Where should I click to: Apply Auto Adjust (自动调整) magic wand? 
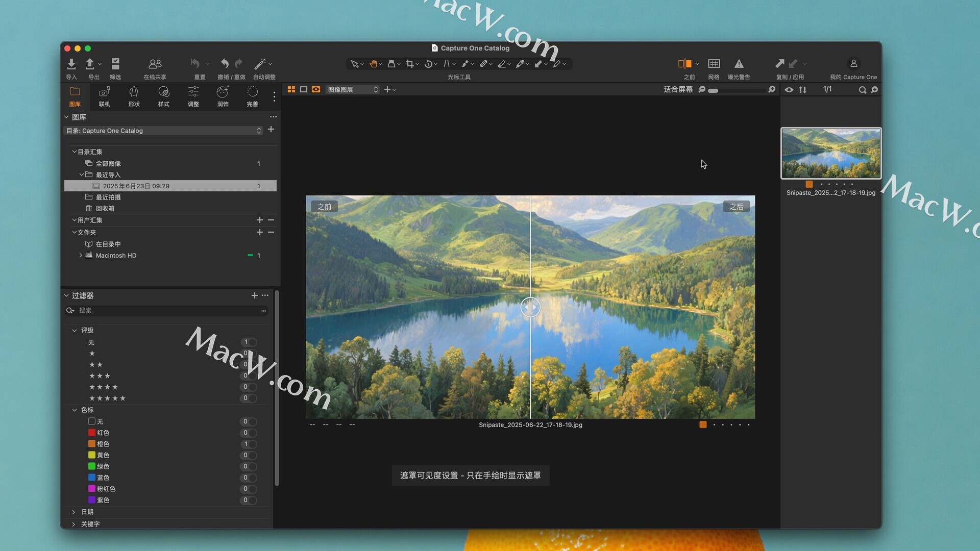tap(260, 64)
